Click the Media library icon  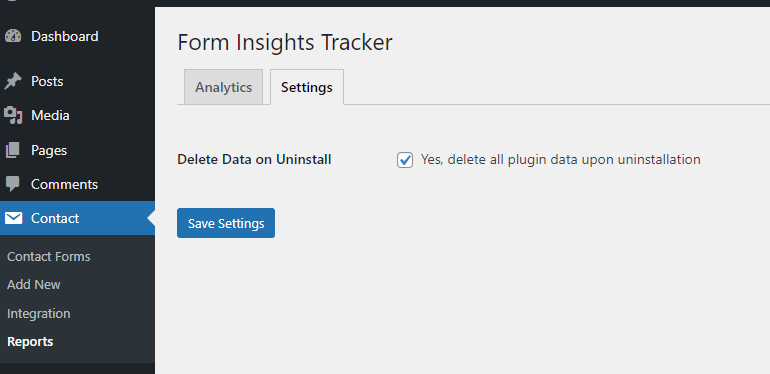click(13, 116)
